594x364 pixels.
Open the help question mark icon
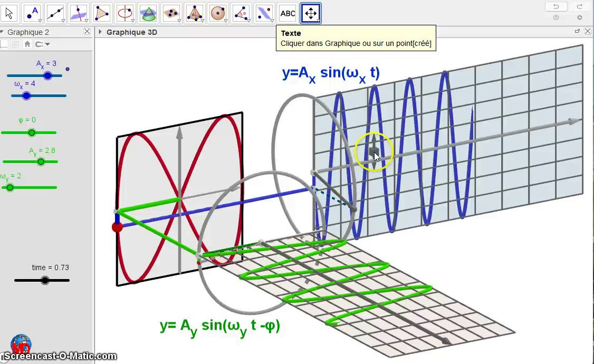tap(555, 17)
